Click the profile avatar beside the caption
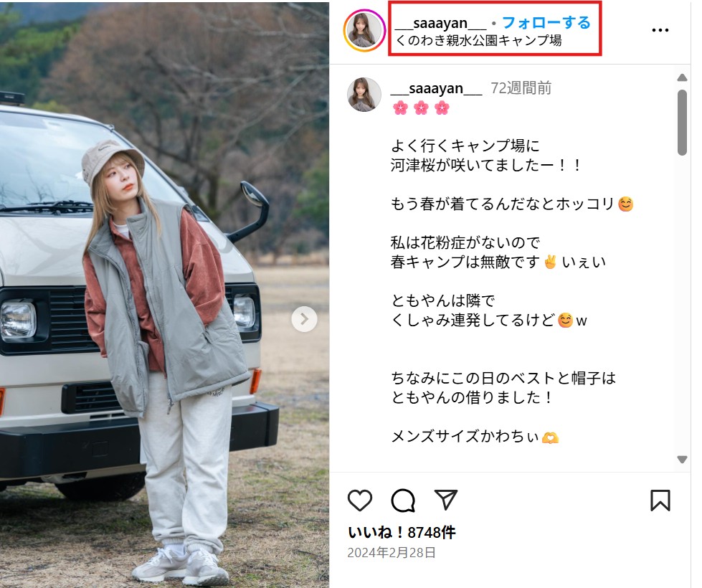The height and width of the screenshot is (588, 702). click(x=364, y=94)
